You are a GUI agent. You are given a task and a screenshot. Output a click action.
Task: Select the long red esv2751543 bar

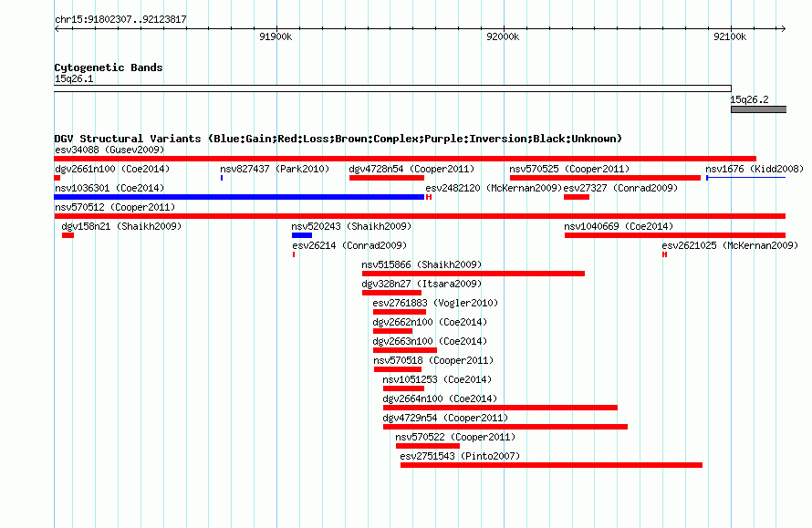551,465
